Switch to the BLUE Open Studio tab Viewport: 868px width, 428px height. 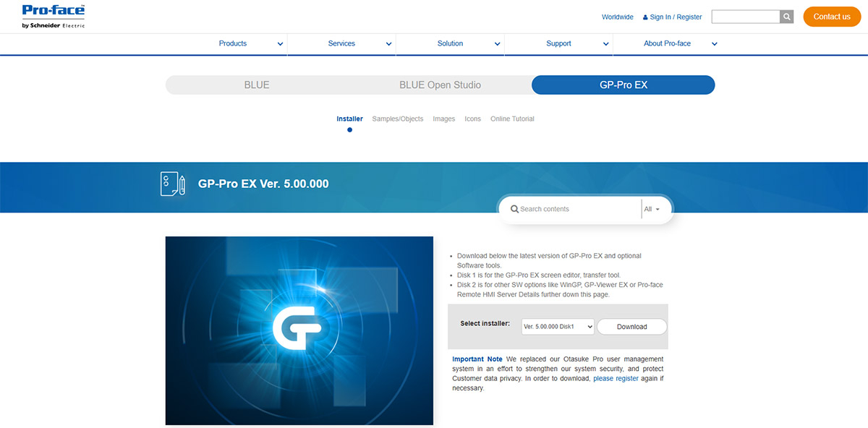click(440, 85)
